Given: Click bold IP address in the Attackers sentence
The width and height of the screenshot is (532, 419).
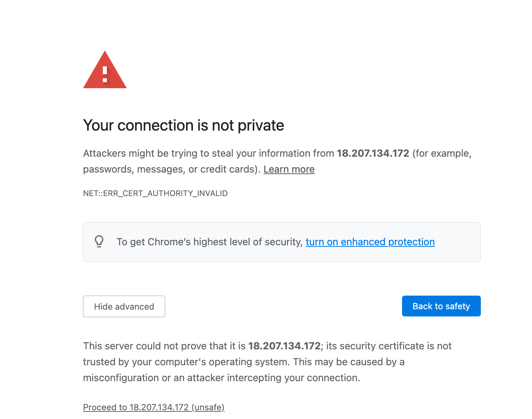Looking at the screenshot, I should 373,153.
